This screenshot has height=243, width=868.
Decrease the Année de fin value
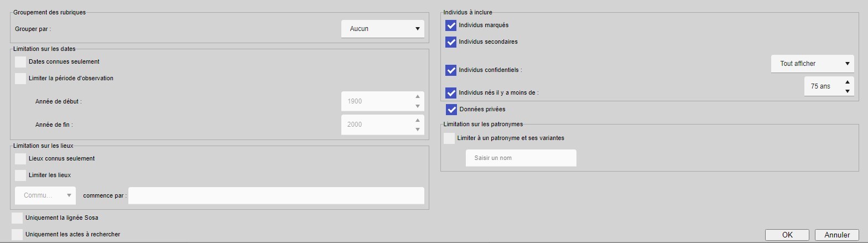(x=418, y=129)
